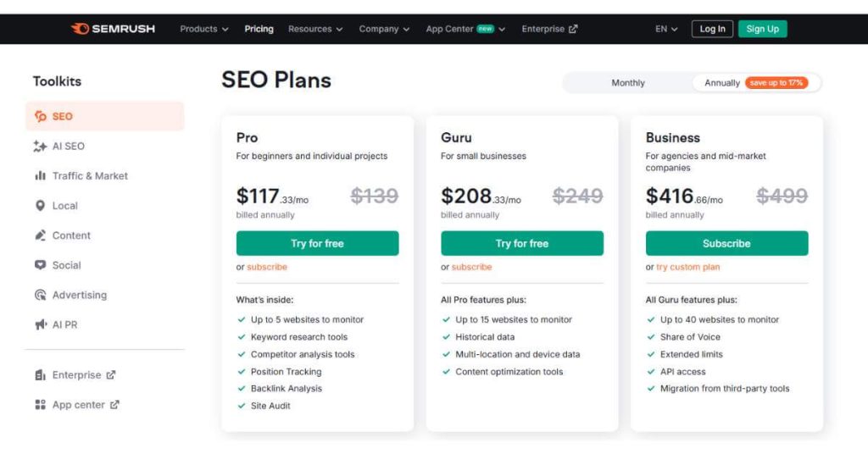This screenshot has width=868, height=454.
Task: Switch billing to Monthly
Action: [628, 83]
